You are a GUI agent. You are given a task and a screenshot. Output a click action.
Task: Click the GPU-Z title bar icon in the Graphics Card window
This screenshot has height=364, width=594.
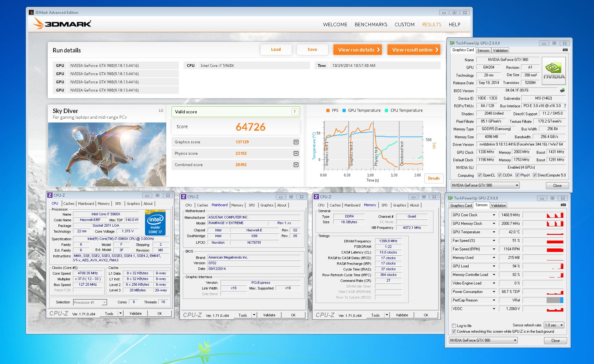(452, 43)
